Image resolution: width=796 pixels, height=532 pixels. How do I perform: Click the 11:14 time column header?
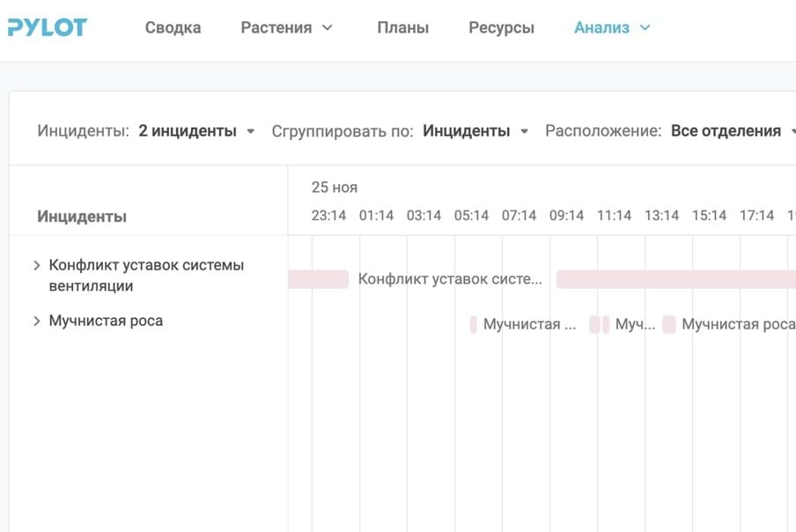pyautogui.click(x=614, y=215)
